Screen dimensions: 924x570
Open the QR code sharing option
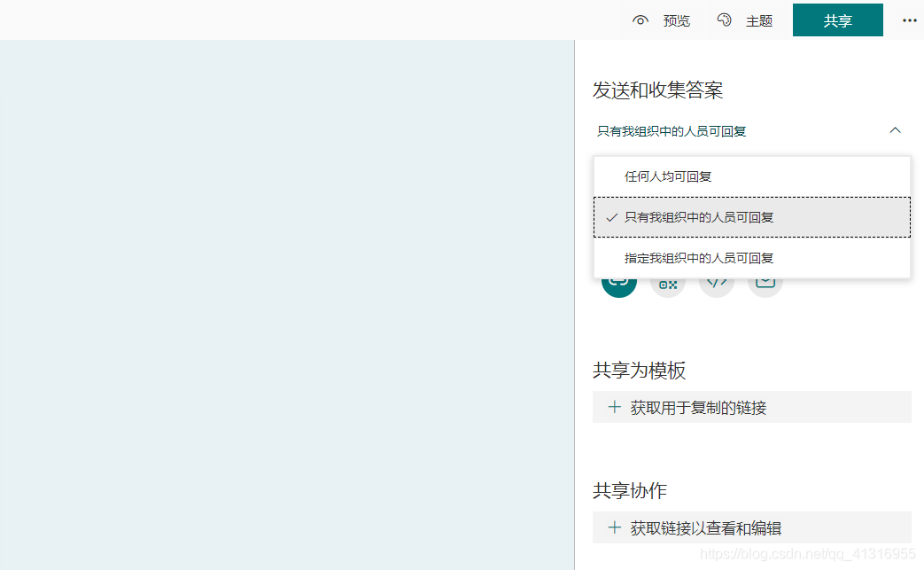(668, 279)
